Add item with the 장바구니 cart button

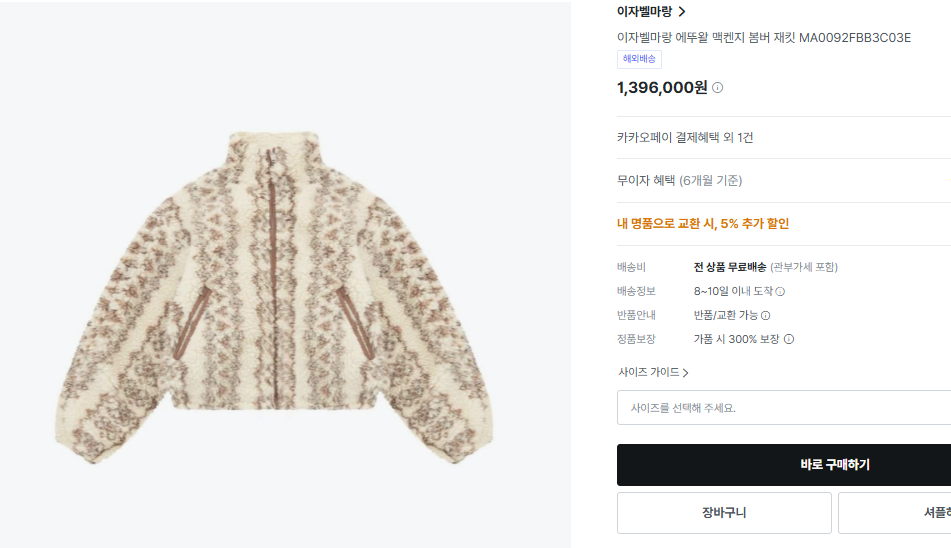tap(724, 513)
